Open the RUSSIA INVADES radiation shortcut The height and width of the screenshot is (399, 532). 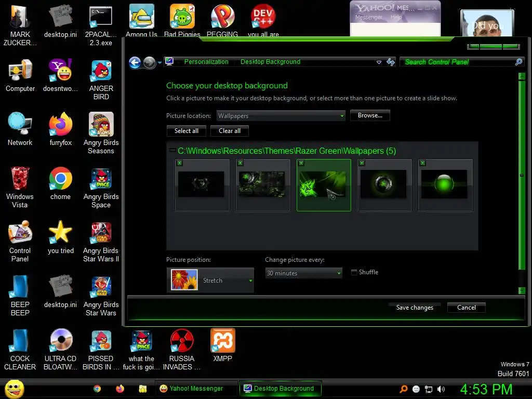pos(182,350)
